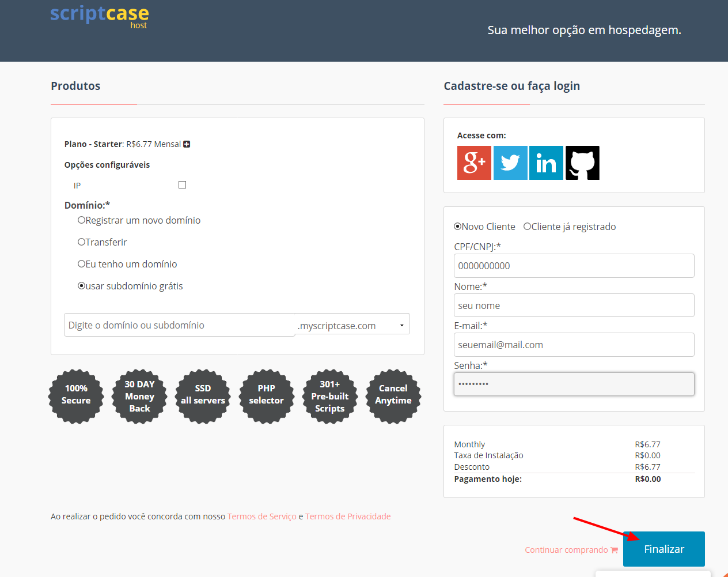Click the 301+ Pre-built Scripts badge
Screen dimensions: 728x577
[x=330, y=397]
